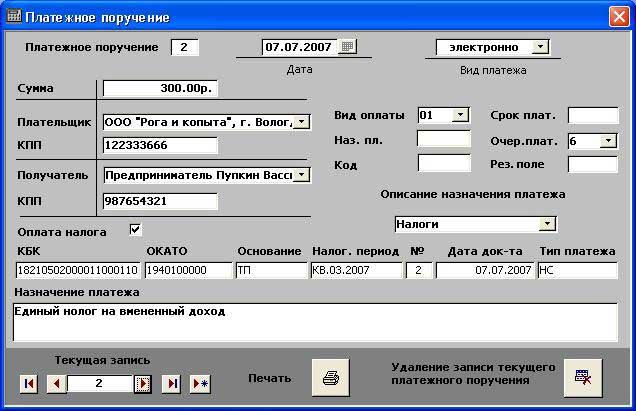Image resolution: width=636 pixels, height=411 pixels.
Task: Open the calendar picker beside date
Action: (x=347, y=46)
